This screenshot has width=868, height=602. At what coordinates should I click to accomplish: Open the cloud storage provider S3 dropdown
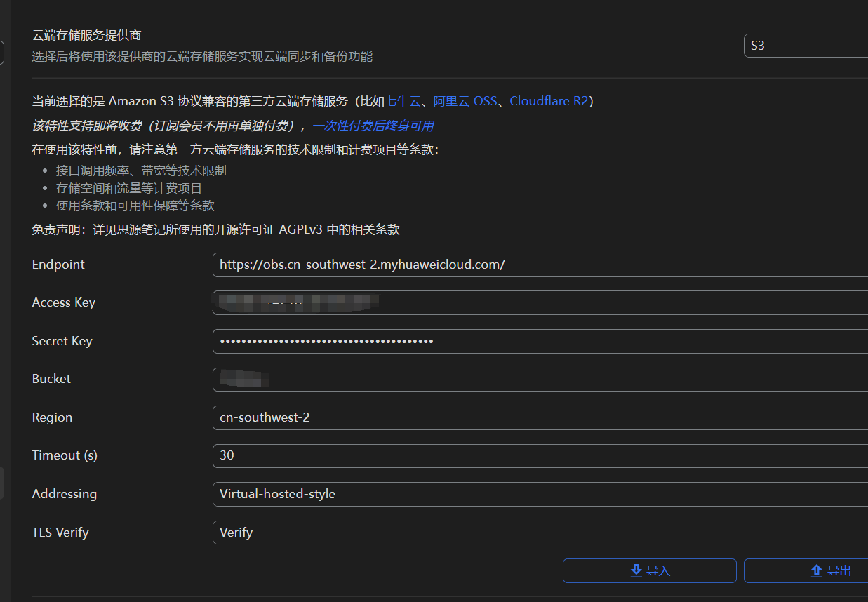coord(806,46)
